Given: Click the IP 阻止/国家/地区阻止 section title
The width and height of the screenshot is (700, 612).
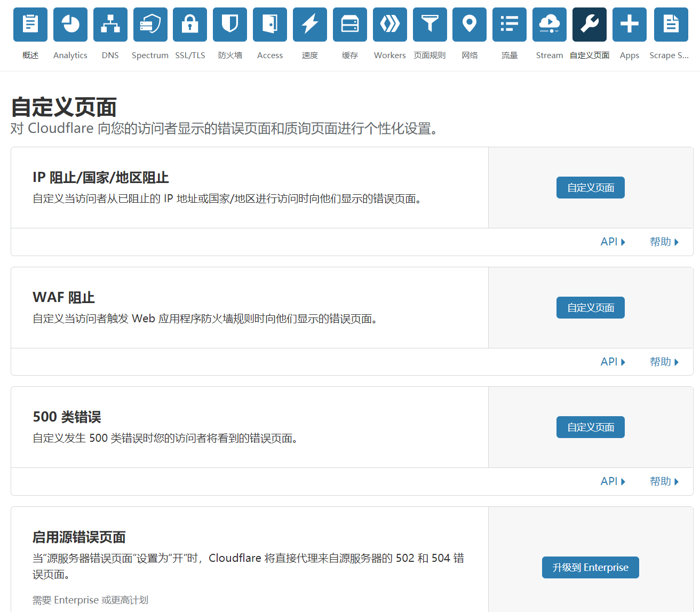Looking at the screenshot, I should pos(101,177).
